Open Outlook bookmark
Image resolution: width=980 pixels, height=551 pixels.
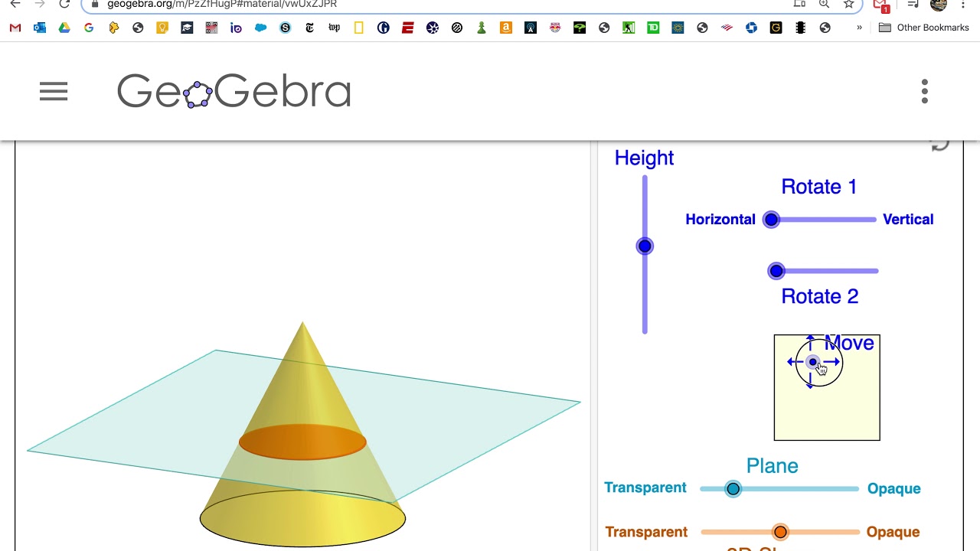(x=40, y=28)
